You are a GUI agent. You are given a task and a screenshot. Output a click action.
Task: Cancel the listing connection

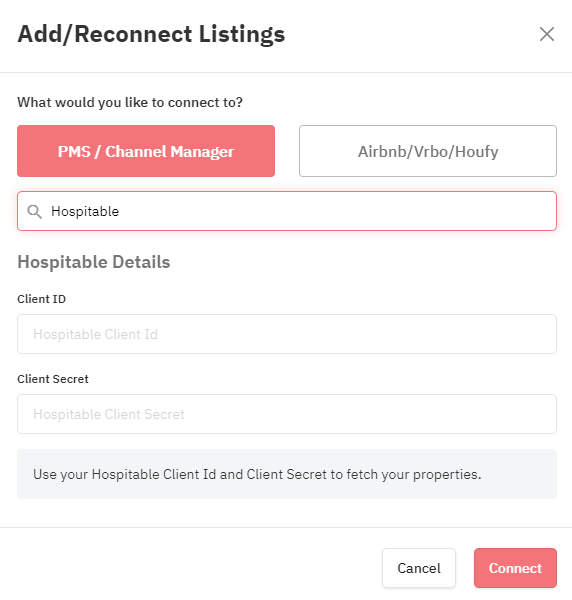[x=419, y=568]
